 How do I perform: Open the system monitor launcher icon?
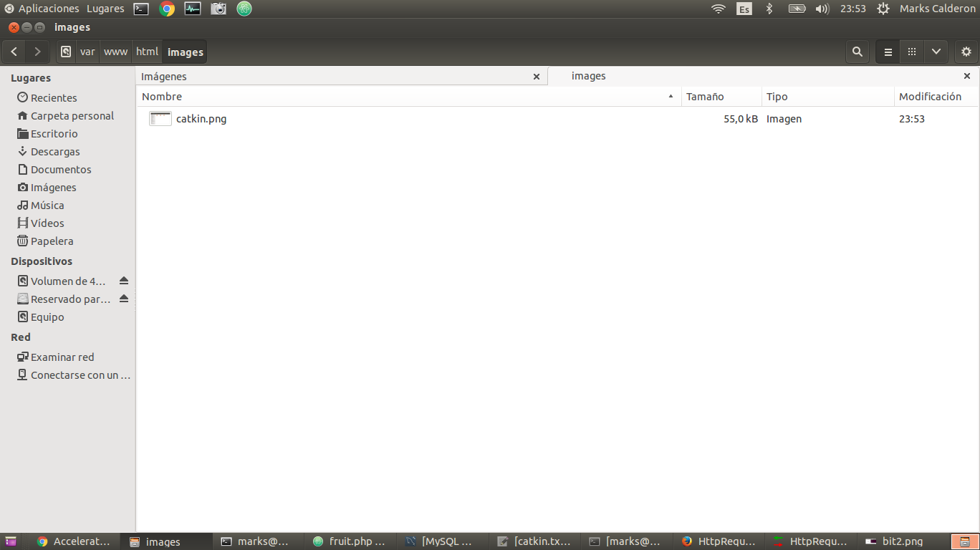(193, 9)
